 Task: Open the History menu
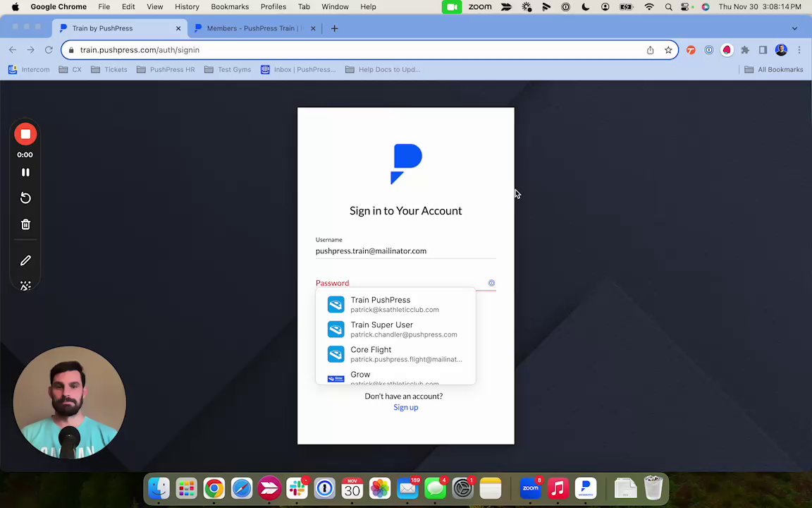click(187, 7)
